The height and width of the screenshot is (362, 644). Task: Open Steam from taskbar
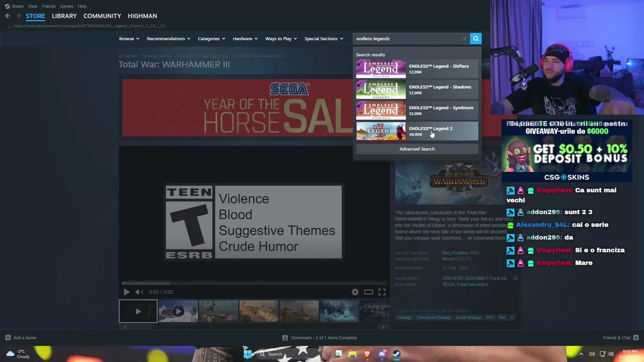coord(396,354)
